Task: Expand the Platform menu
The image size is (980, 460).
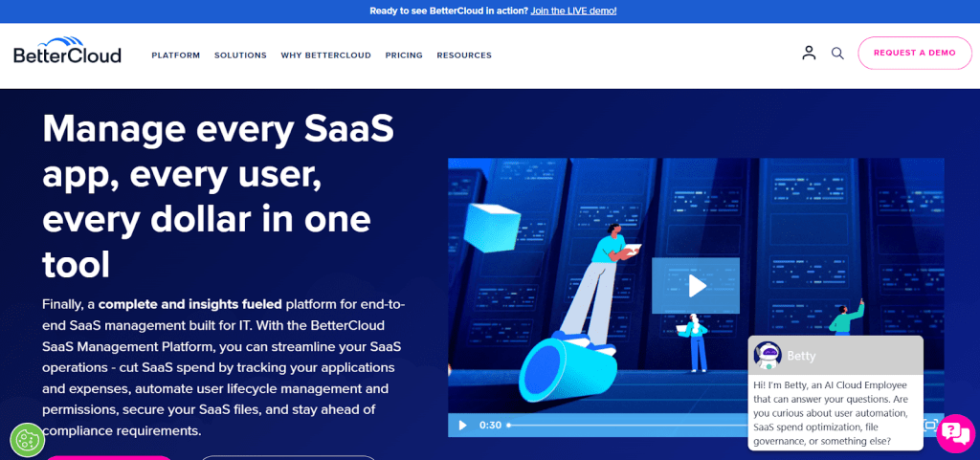Action: coord(175,55)
